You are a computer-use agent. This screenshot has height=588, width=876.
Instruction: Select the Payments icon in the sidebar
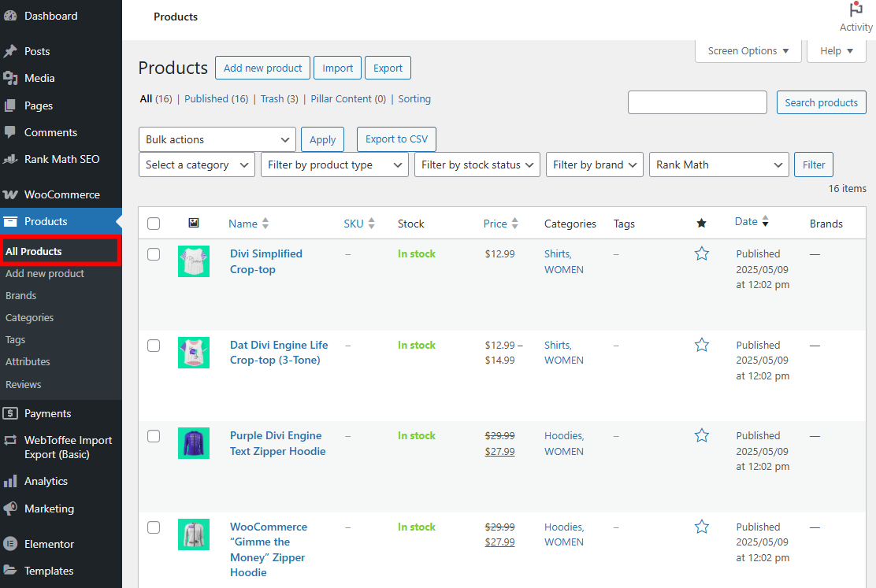pos(11,412)
